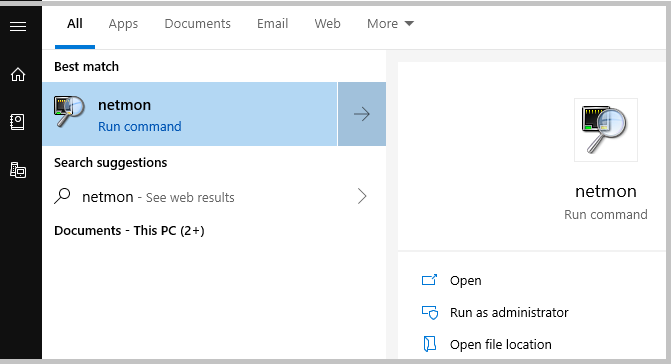The image size is (671, 364).
Task: Expand the More dropdown filter
Action: (390, 24)
